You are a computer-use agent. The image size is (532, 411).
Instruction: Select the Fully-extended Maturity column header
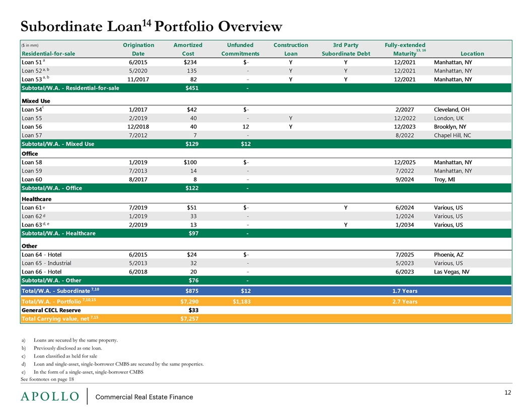(x=405, y=49)
